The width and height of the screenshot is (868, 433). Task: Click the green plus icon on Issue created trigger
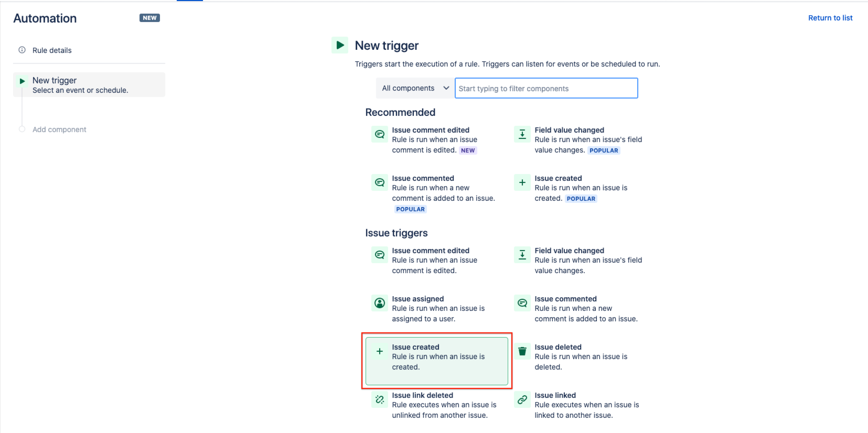pyautogui.click(x=379, y=351)
